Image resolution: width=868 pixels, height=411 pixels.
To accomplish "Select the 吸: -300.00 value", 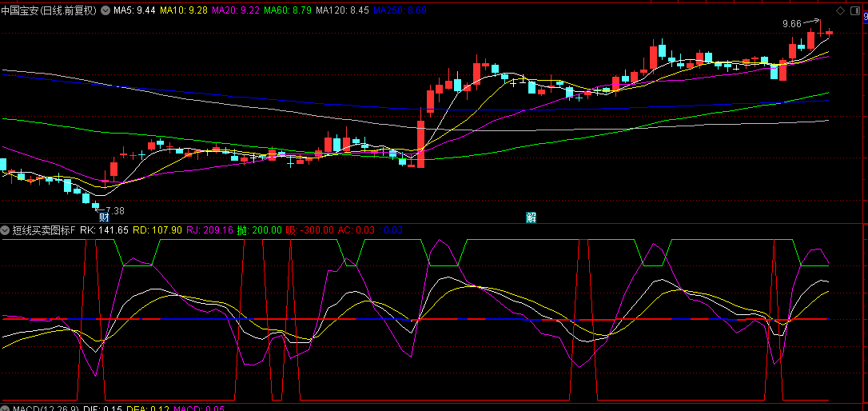I will (310, 229).
